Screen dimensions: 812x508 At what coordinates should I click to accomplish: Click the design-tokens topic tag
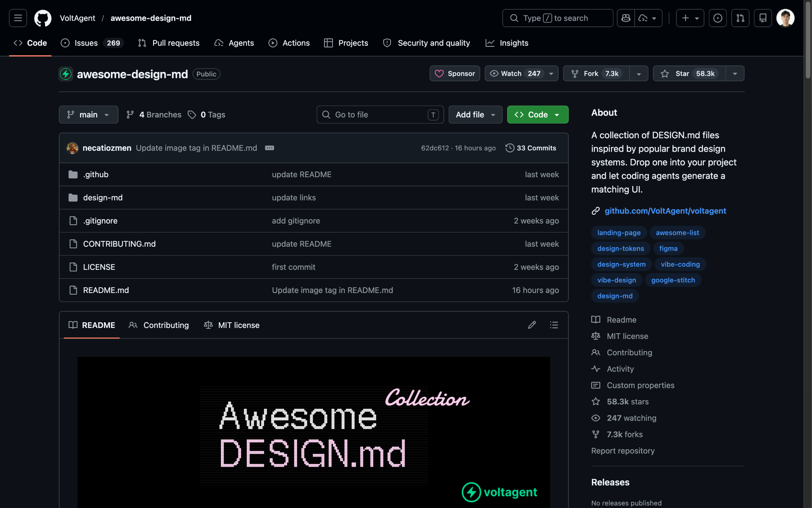point(620,248)
